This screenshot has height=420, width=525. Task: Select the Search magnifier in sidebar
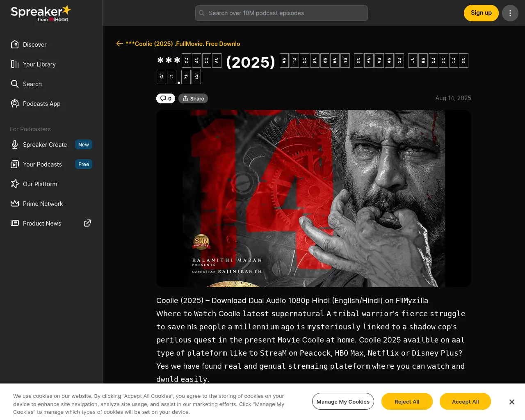15,84
